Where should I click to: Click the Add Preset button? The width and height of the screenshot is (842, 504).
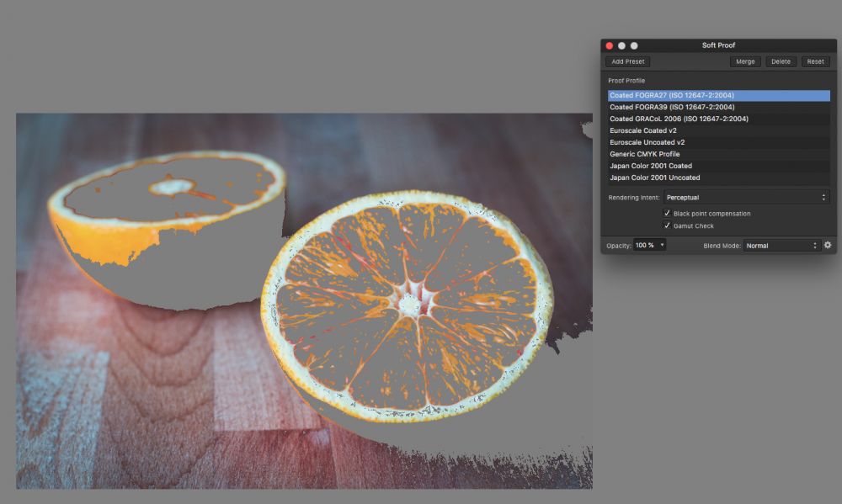point(628,61)
